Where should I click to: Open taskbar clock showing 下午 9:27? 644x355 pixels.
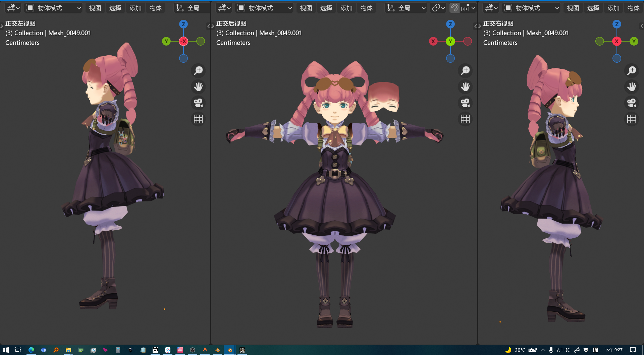tap(614, 350)
